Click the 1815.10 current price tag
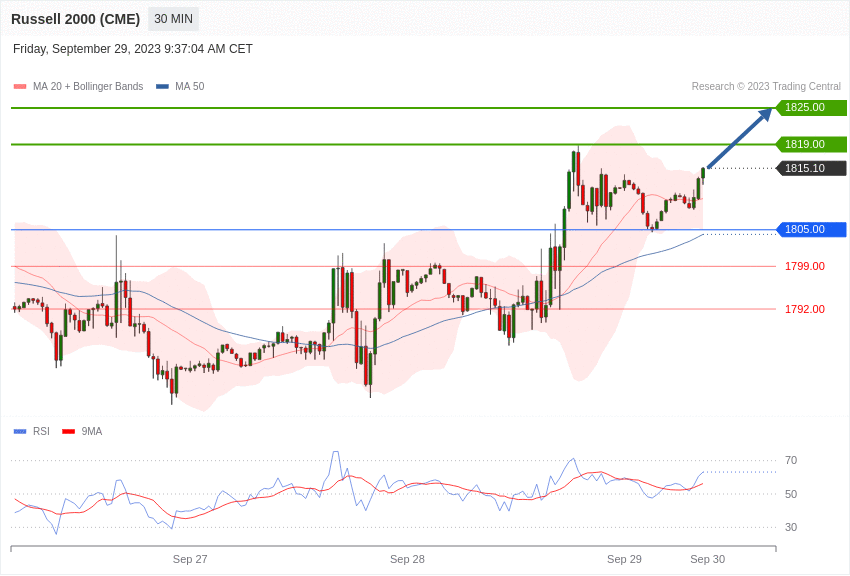850x576 pixels. [811, 168]
